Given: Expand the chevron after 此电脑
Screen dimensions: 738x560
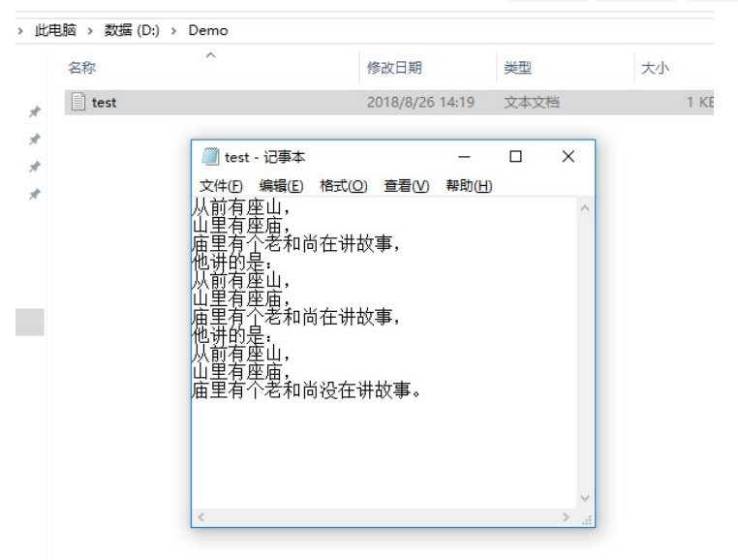Looking at the screenshot, I should (90, 31).
